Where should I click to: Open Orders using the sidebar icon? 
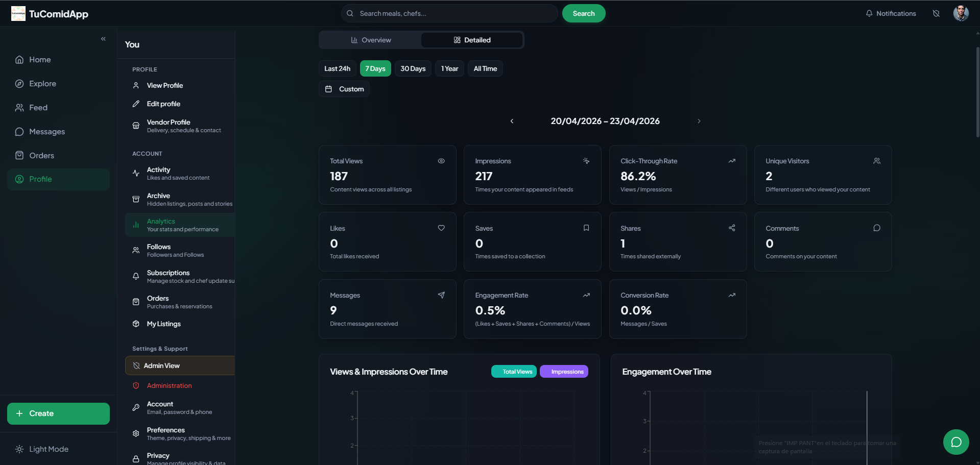(19, 155)
